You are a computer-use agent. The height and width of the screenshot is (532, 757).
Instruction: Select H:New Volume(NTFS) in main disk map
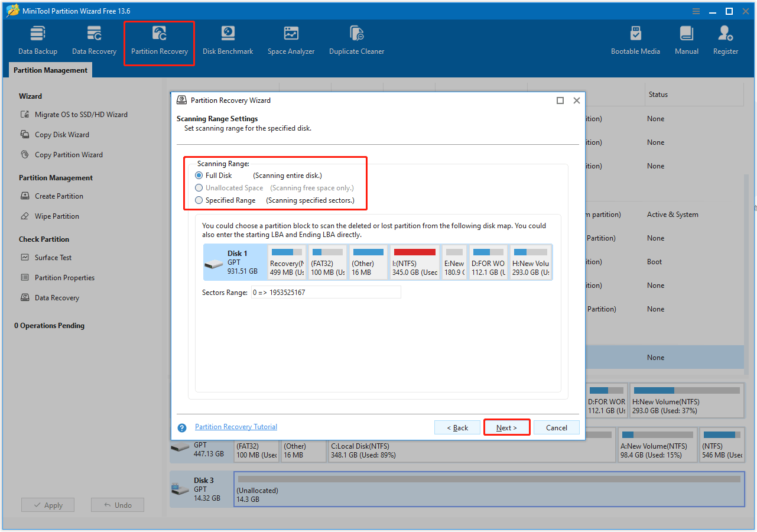687,400
